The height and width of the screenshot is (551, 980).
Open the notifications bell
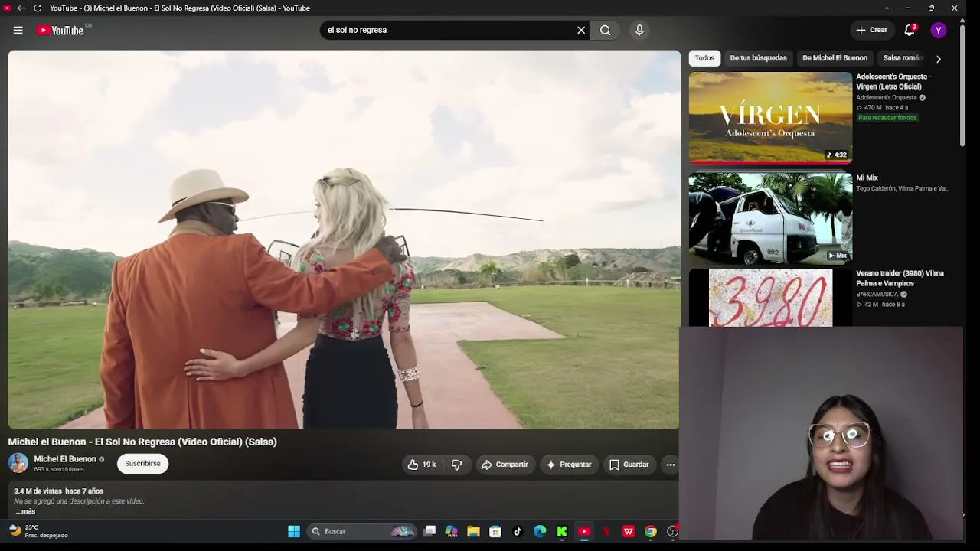pyautogui.click(x=910, y=30)
